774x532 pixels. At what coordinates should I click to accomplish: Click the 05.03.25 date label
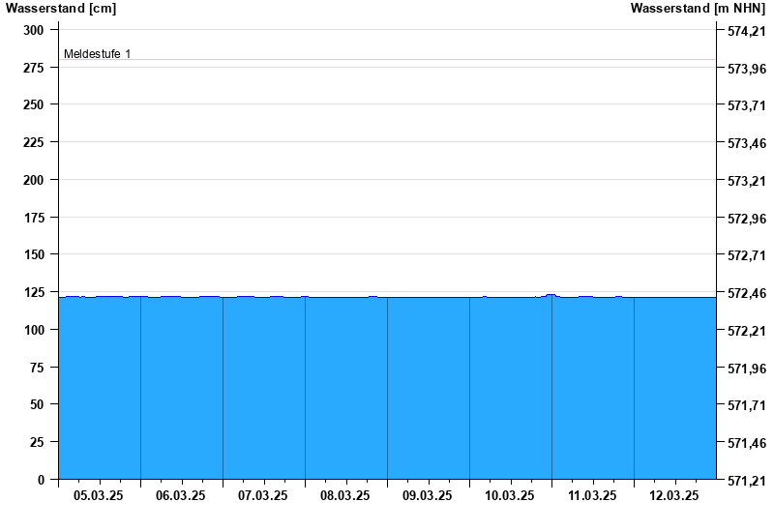pyautogui.click(x=99, y=495)
